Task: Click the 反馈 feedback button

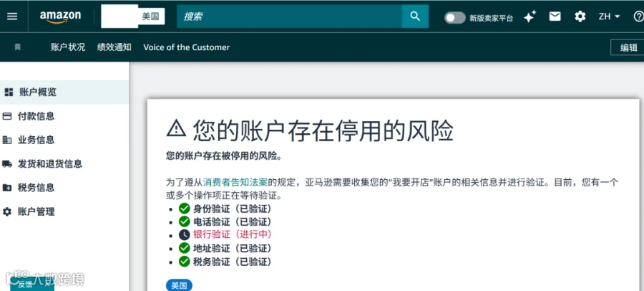Action: [31, 284]
